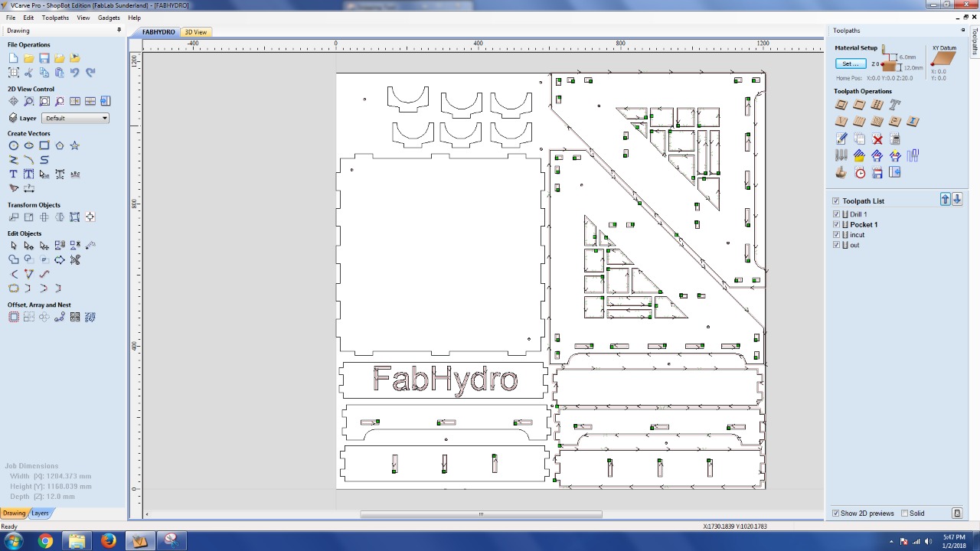Open the Help menu
Image resolution: width=980 pixels, height=551 pixels.
pyautogui.click(x=134, y=18)
